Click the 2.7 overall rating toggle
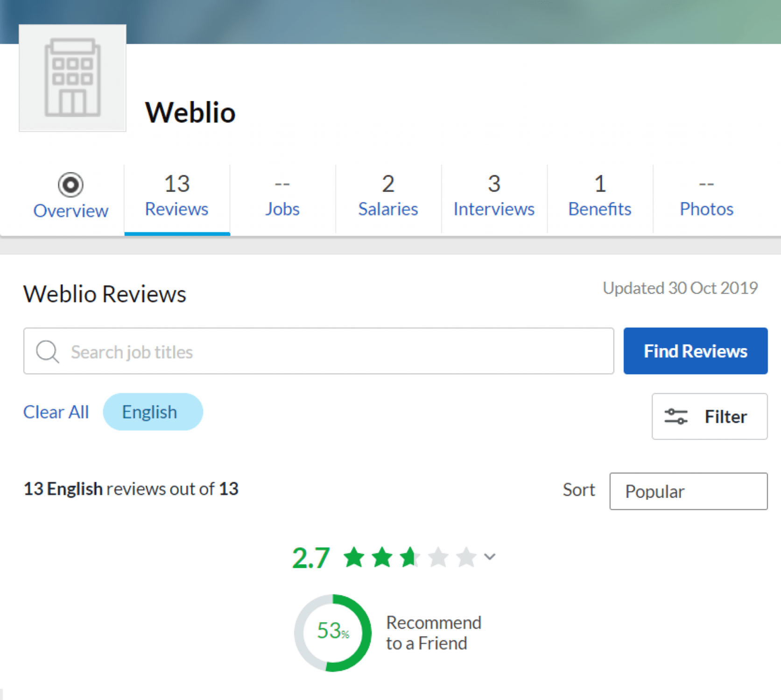 coord(310,556)
